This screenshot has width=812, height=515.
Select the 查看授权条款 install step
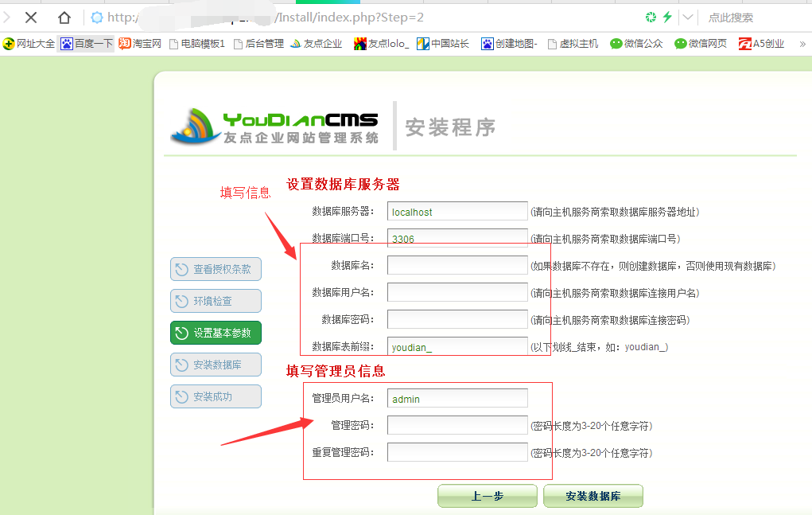click(x=216, y=269)
